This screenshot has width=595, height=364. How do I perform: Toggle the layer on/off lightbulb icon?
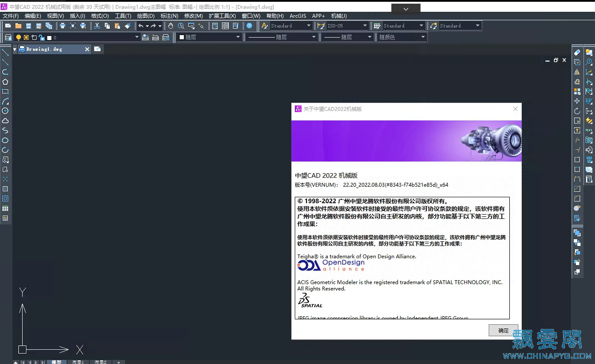(x=19, y=37)
